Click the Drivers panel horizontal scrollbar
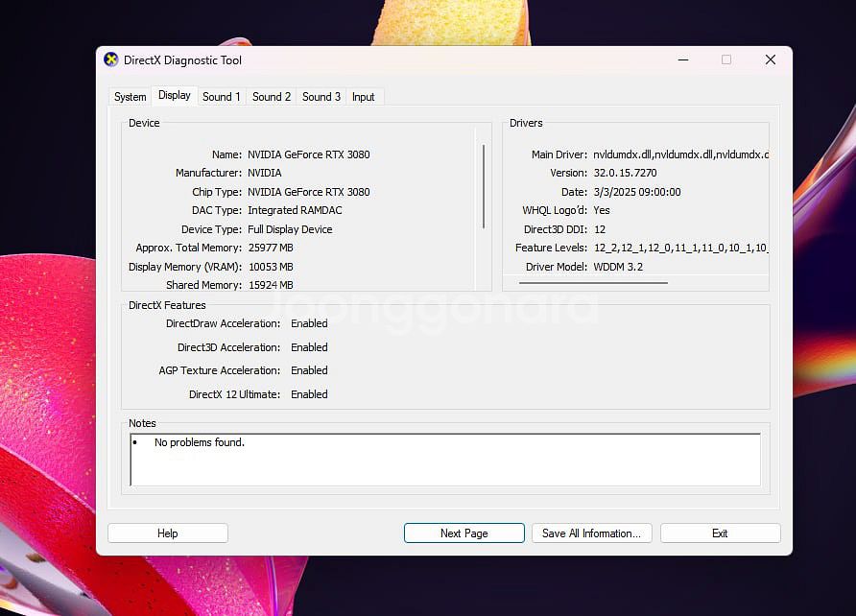This screenshot has width=856, height=616. (593, 283)
